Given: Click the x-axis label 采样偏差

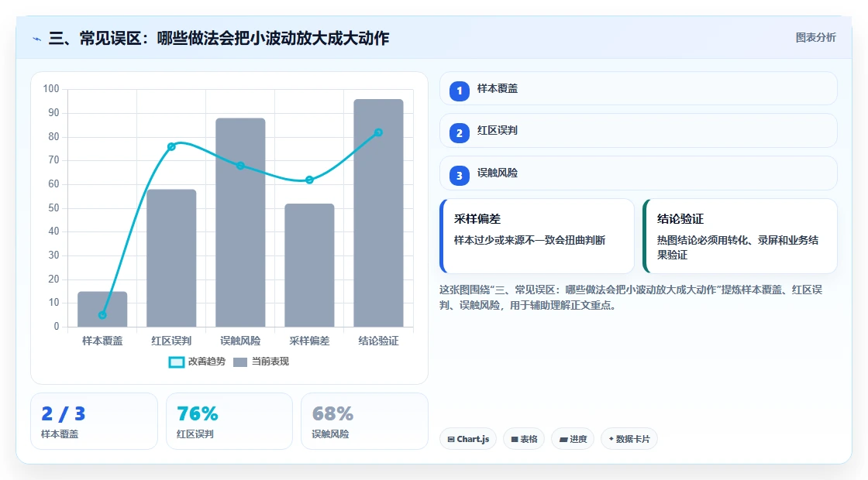Looking at the screenshot, I should pos(309,341).
